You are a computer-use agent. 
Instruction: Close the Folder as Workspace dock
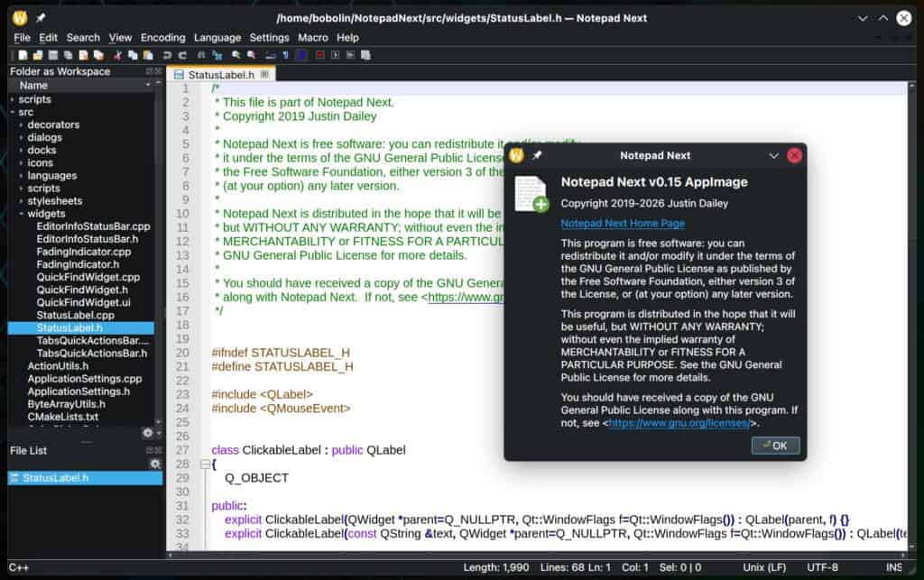tap(158, 71)
